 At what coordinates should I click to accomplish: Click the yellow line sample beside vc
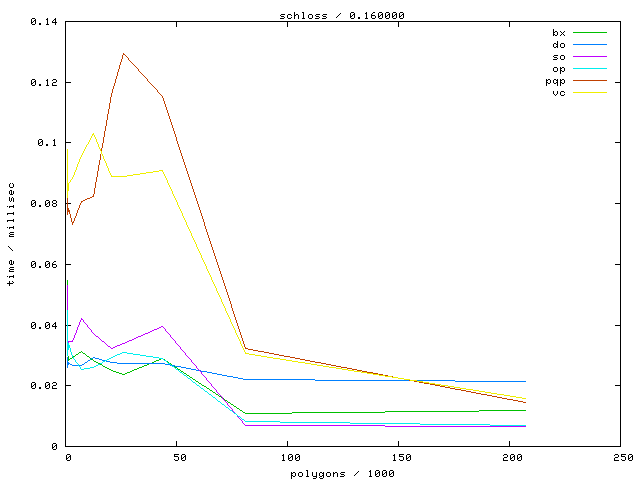tap(590, 93)
